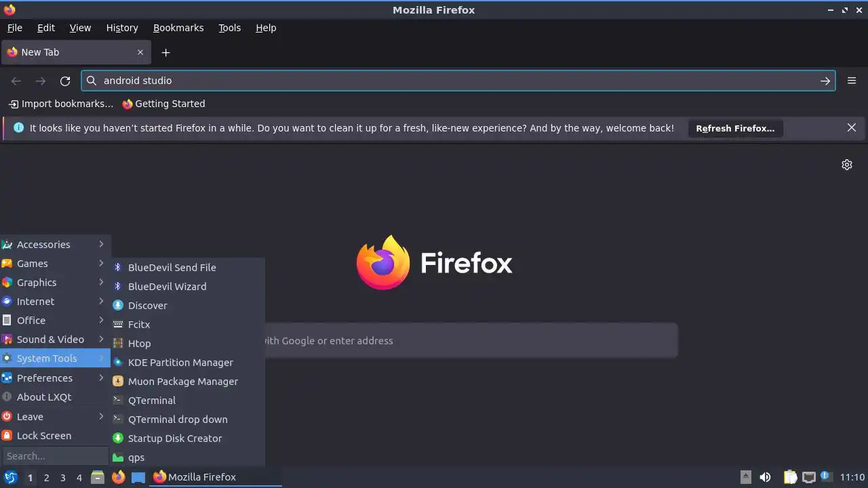Open the Firefox hamburger application menu
868x488 pixels.
pyautogui.click(x=852, y=81)
